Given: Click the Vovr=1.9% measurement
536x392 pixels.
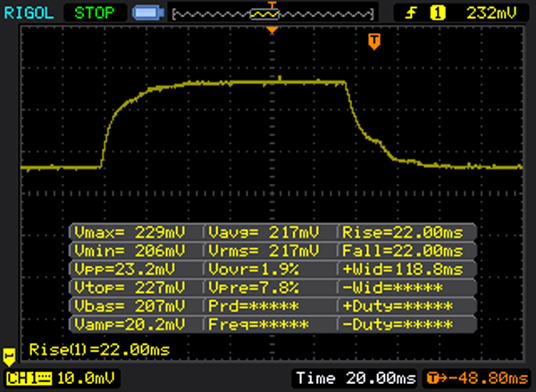Looking at the screenshot, I should tap(254, 270).
